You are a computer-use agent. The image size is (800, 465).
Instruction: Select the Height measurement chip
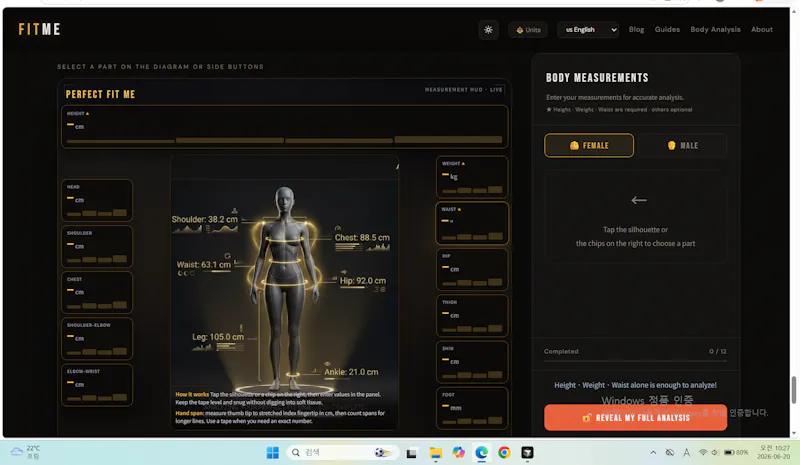(x=285, y=127)
